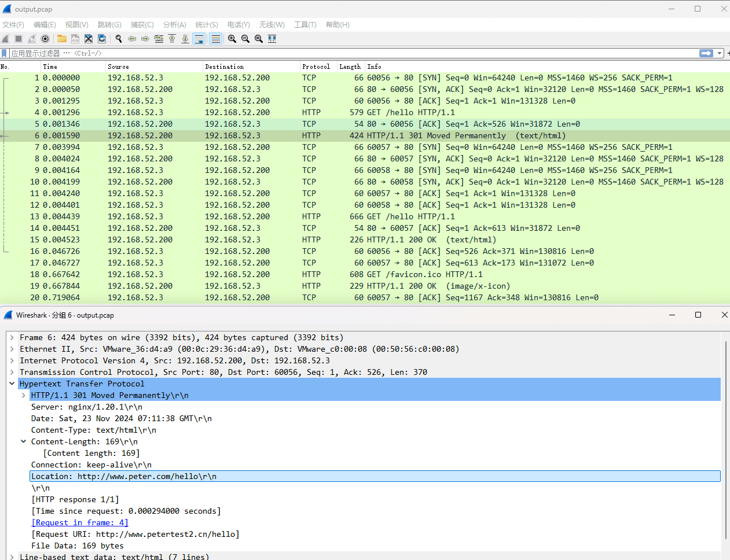Jump to the first packet icon

pos(172,39)
